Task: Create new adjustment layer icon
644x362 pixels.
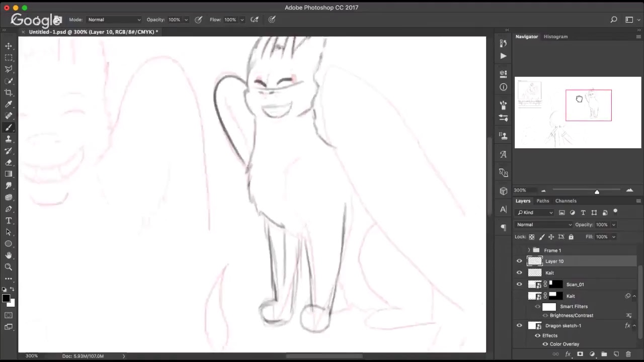Action: click(x=592, y=354)
